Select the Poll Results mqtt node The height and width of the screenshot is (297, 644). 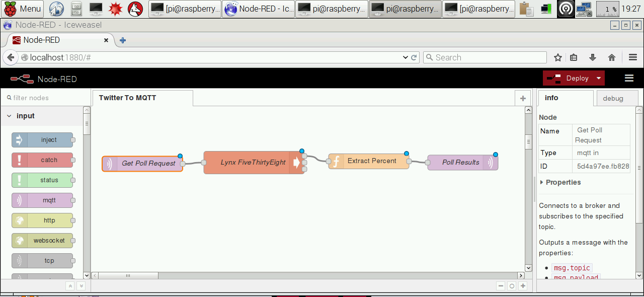click(463, 163)
